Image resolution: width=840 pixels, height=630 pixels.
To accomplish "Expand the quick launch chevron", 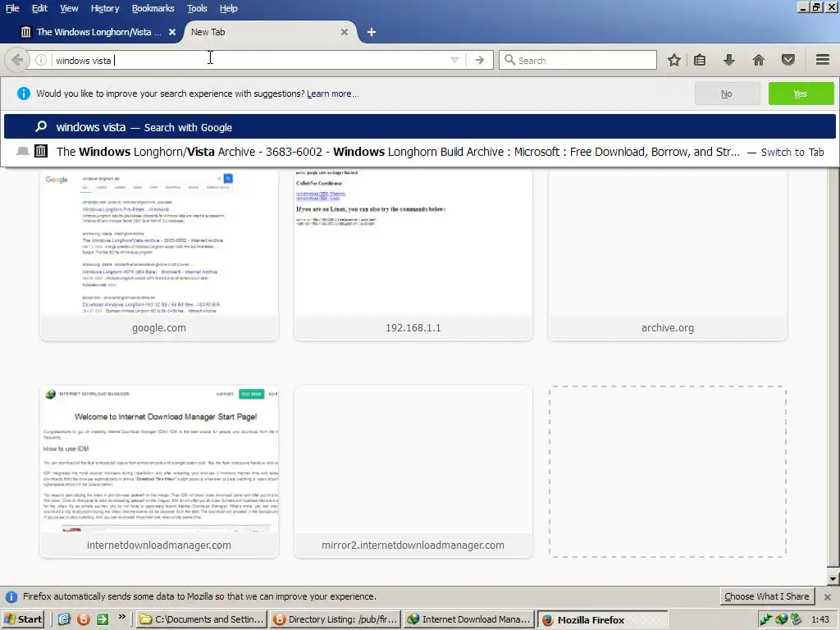I will [x=121, y=617].
